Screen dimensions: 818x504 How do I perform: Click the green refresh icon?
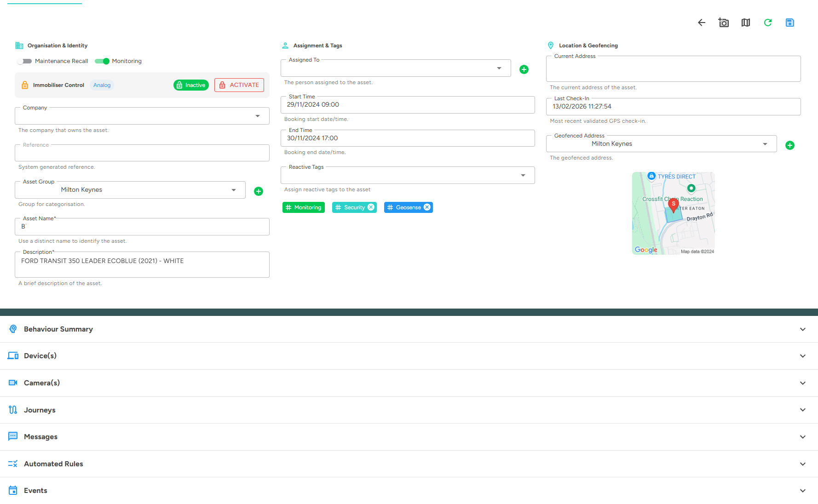point(768,23)
